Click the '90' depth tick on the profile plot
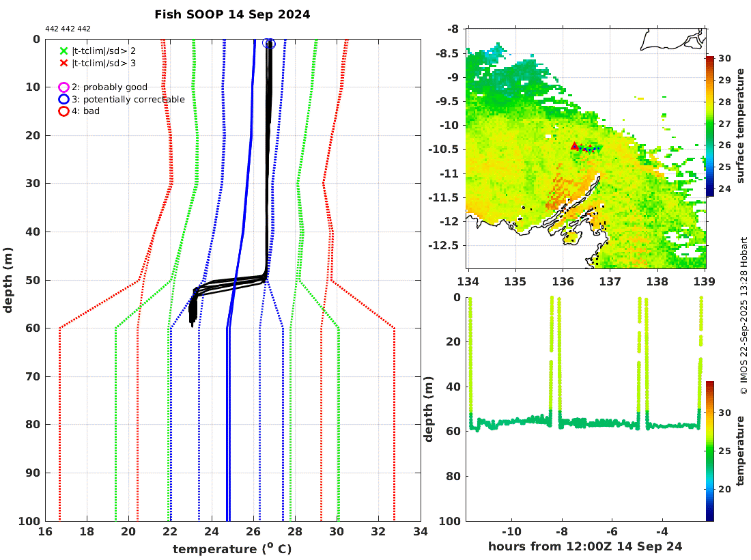 click(x=33, y=473)
